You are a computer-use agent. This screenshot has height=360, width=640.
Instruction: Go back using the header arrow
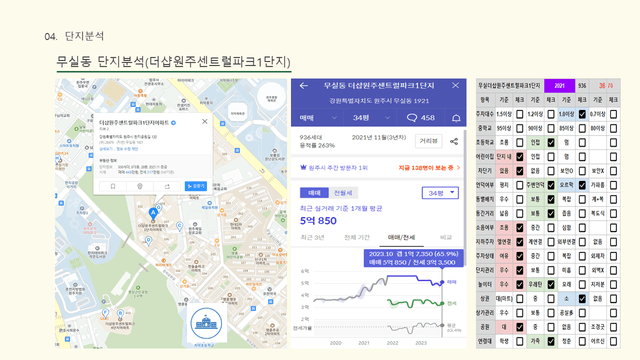tap(304, 86)
